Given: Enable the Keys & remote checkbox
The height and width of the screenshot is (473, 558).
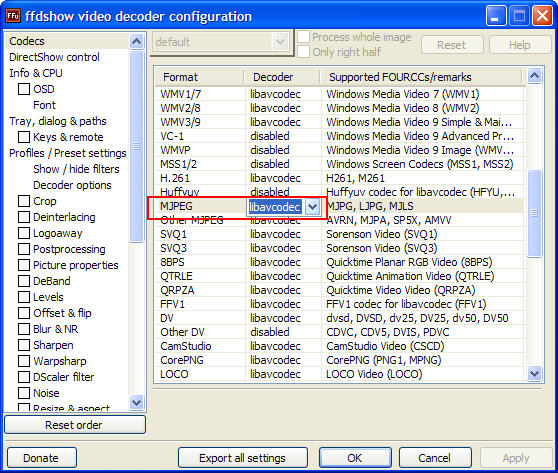Looking at the screenshot, I should [24, 137].
